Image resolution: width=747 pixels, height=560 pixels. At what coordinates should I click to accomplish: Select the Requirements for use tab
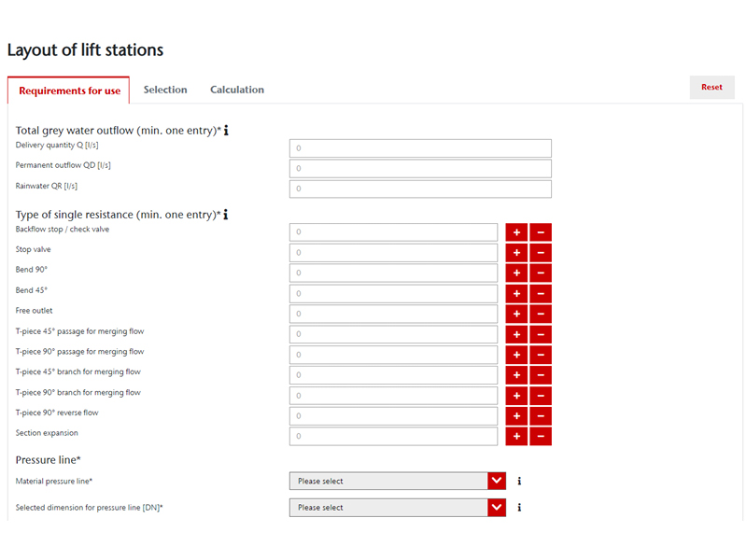coord(69,91)
